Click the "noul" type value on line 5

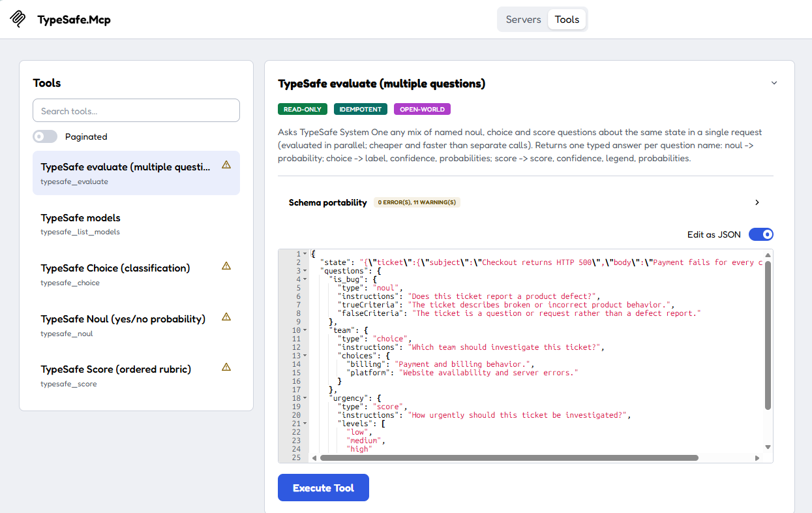point(387,288)
